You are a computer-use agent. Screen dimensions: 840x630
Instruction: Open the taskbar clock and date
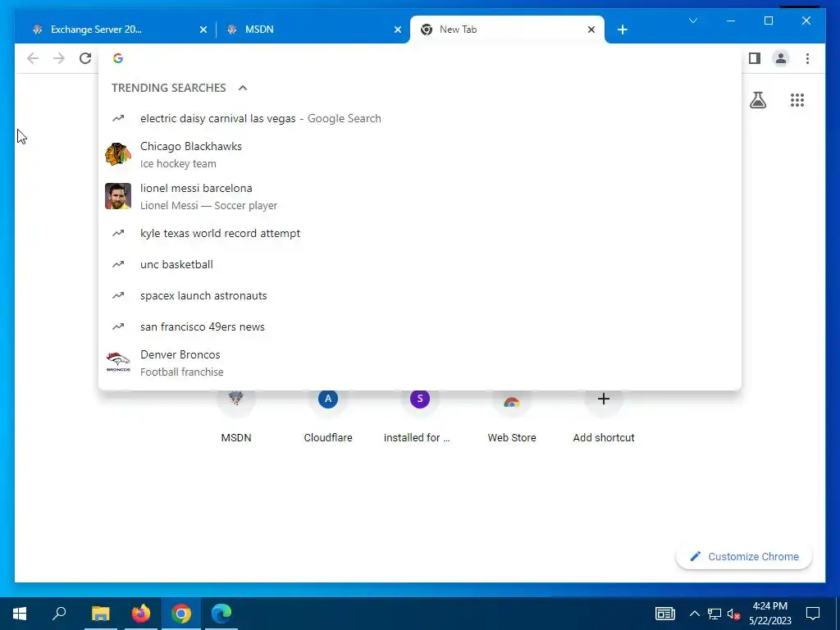click(x=769, y=614)
